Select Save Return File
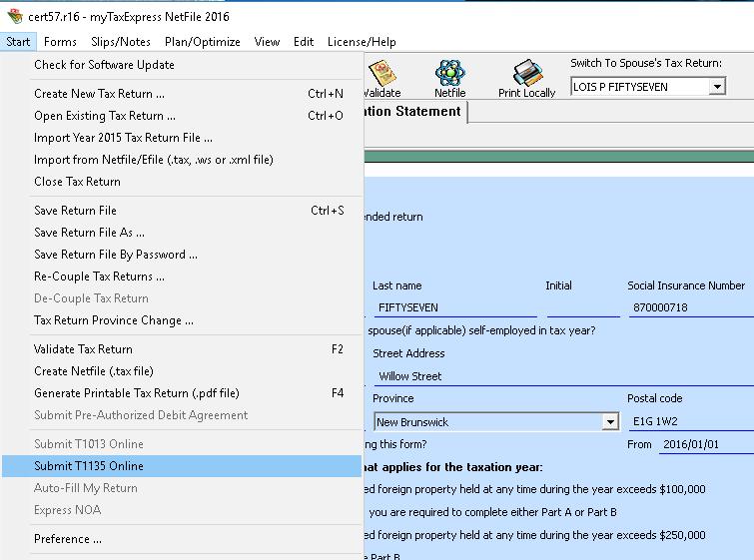This screenshot has width=754, height=560. pyautogui.click(x=182, y=211)
